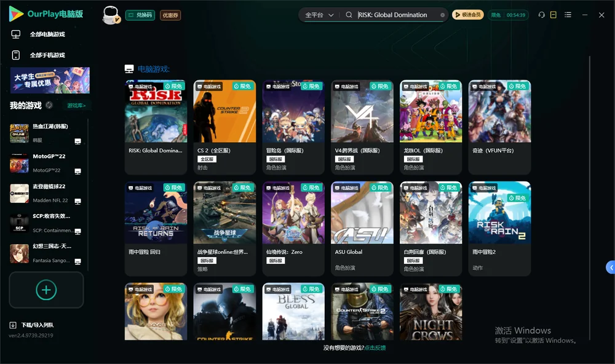Click the search magnifier icon
The height and width of the screenshot is (364, 615).
click(x=349, y=15)
